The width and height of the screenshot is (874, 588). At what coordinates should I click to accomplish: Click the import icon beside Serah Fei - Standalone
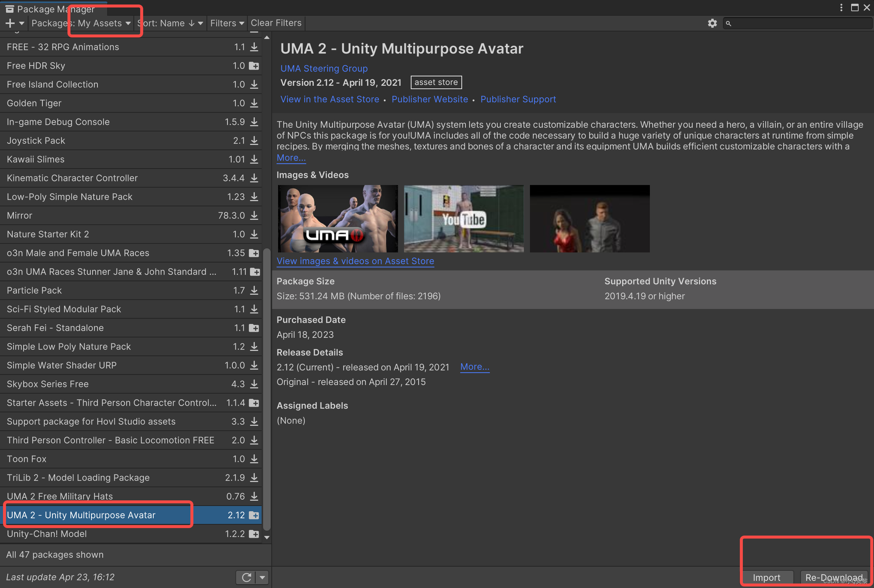[x=254, y=328]
